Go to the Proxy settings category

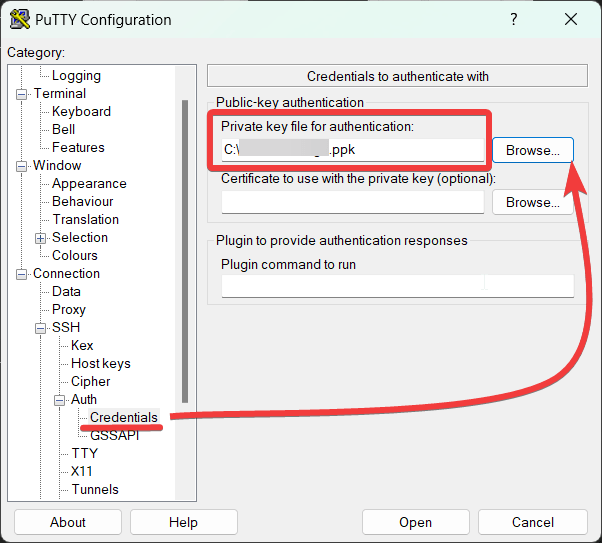tap(69, 309)
